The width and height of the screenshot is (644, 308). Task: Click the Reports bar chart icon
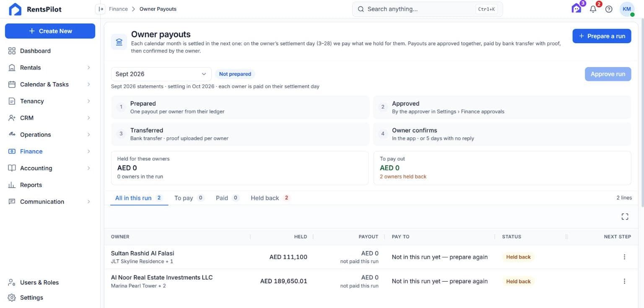click(12, 185)
